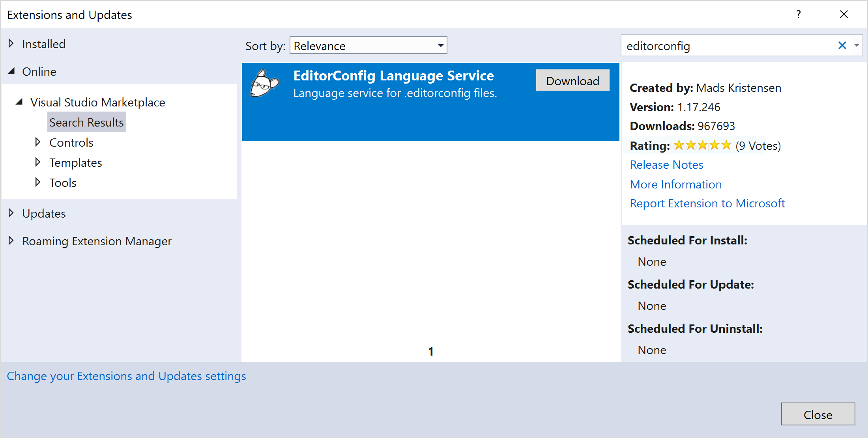Click the Created by Mads Kristensen text
Image resolution: width=868 pixels, height=438 pixels.
pos(705,88)
